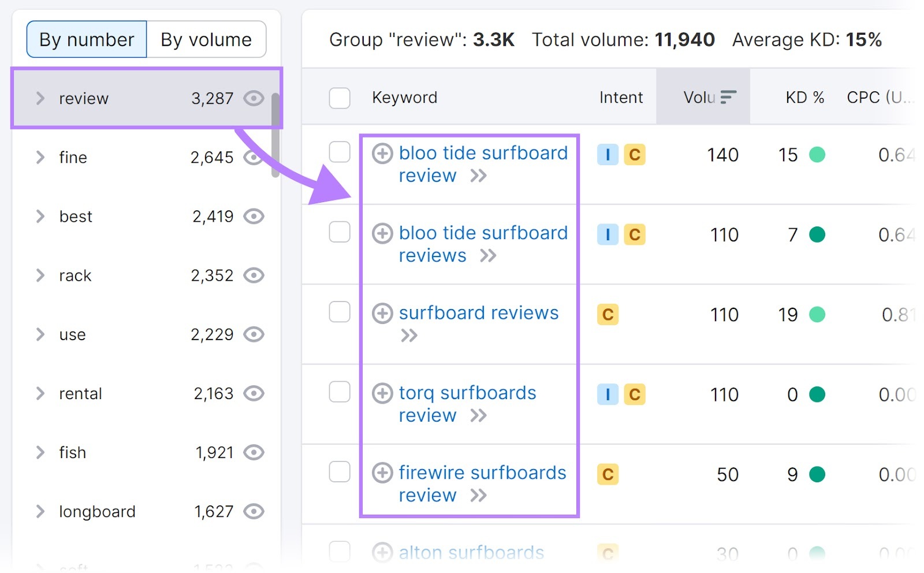The width and height of the screenshot is (924, 573).
Task: Check the 'torq surfboards review' row
Action: (340, 392)
